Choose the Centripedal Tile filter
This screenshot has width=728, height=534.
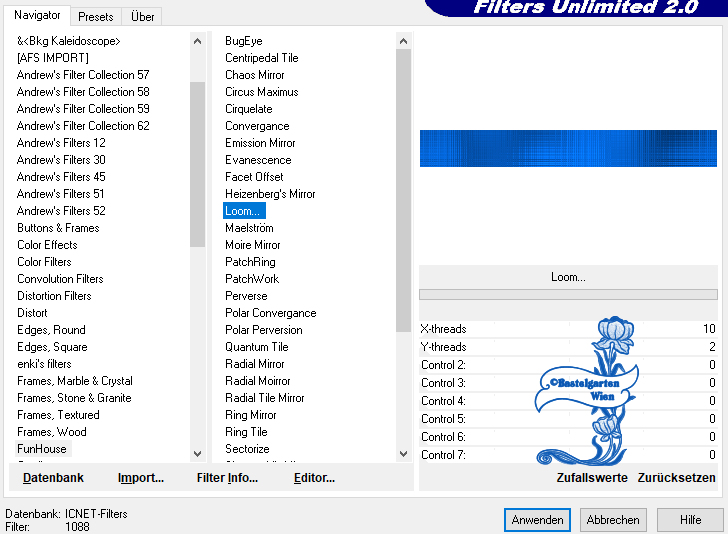click(262, 58)
